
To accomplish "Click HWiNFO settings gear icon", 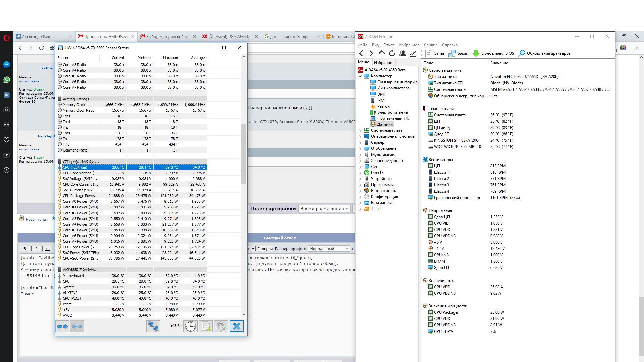I will [221, 326].
